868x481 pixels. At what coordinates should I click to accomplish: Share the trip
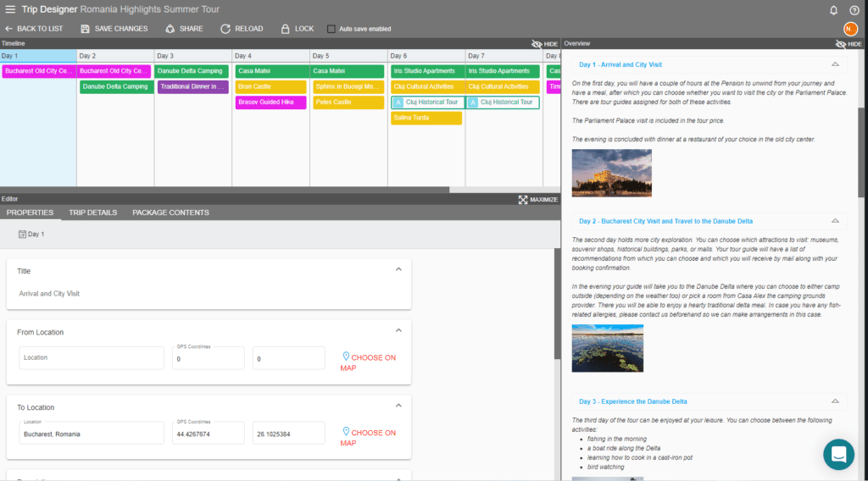point(184,29)
